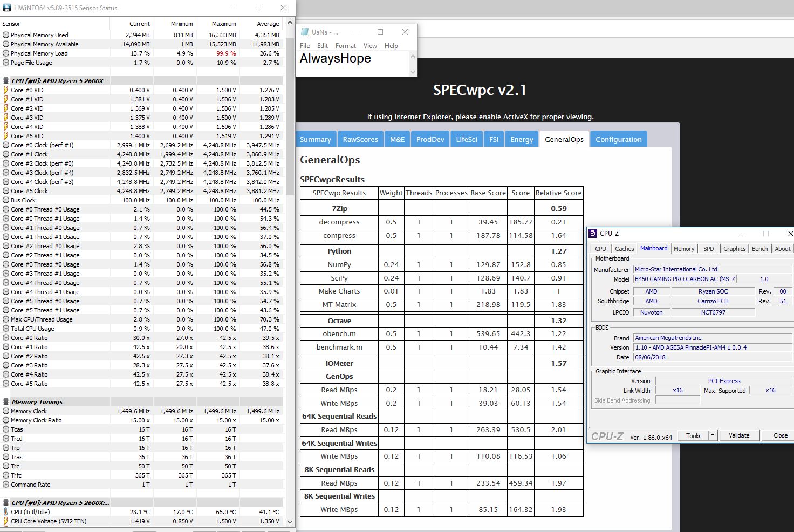794x532 pixels.
Task: Switch to CPU tab in CPU-Z
Action: pyautogui.click(x=600, y=249)
